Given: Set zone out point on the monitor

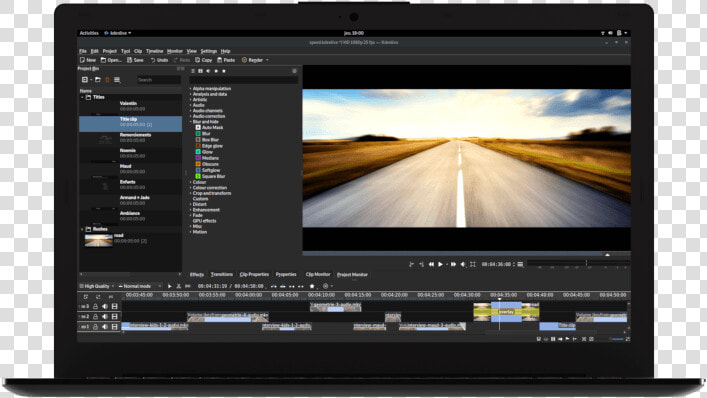Looking at the screenshot, I should pyautogui.click(x=421, y=264).
